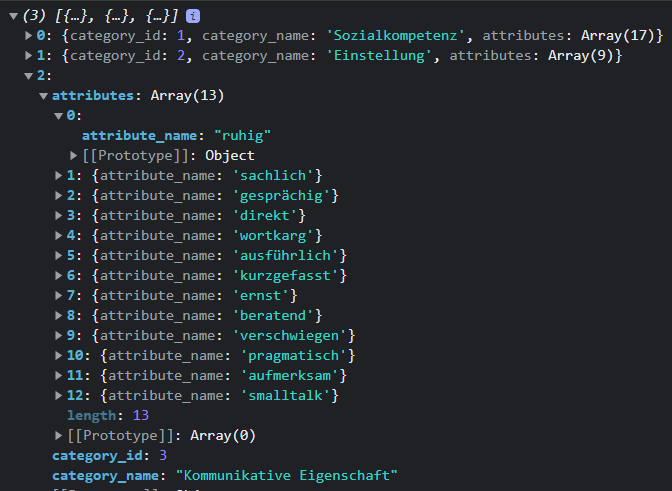This screenshot has height=491, width=672.
Task: Expand attribute 2 'gesprächig'
Action: (x=59, y=196)
